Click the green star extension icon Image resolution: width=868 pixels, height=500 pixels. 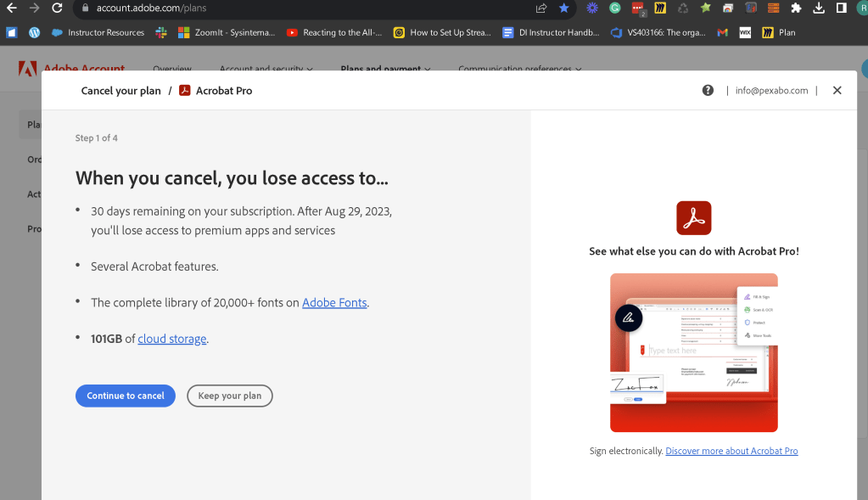click(705, 8)
